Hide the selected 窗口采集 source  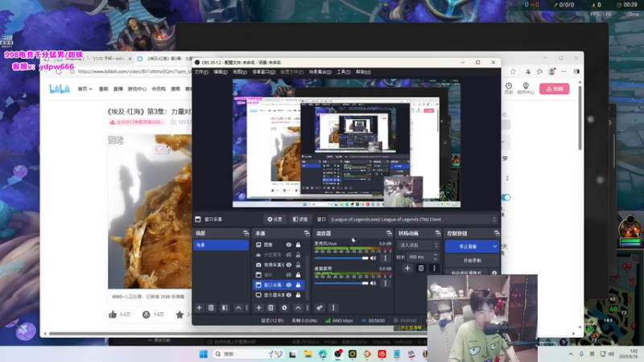(x=289, y=285)
